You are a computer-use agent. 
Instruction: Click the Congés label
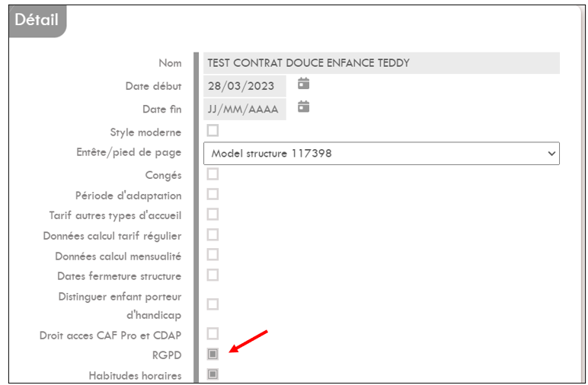coord(163,176)
